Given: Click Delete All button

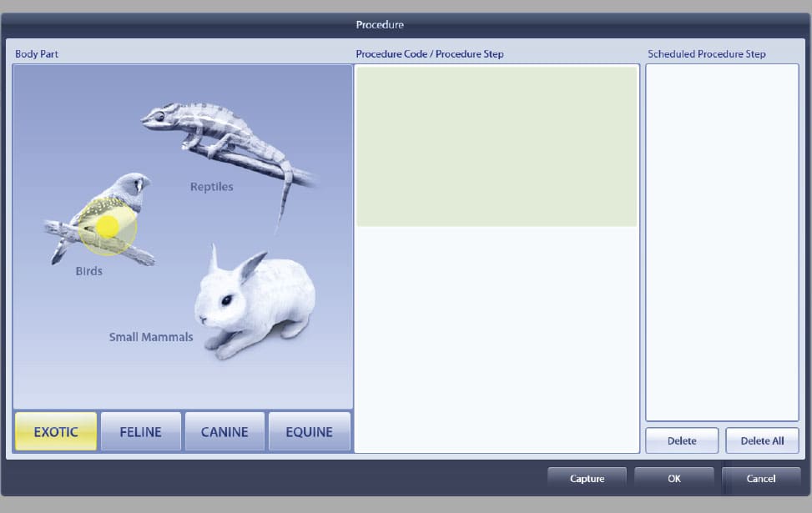Looking at the screenshot, I should tap(762, 440).
